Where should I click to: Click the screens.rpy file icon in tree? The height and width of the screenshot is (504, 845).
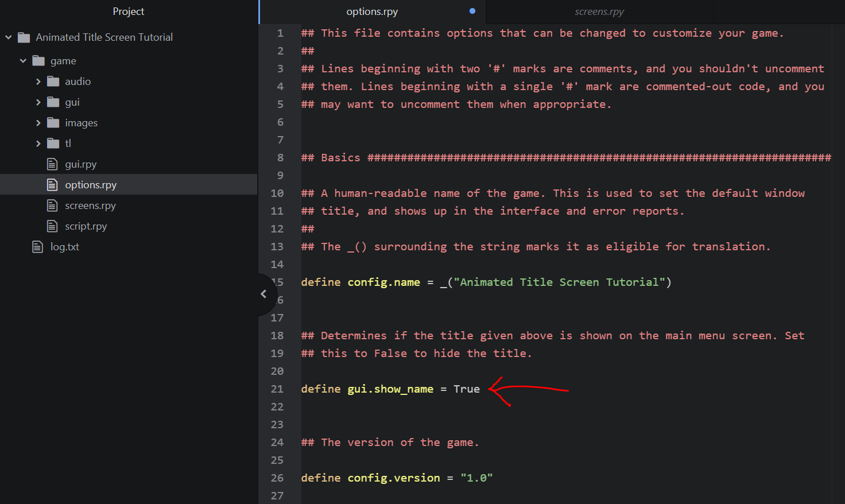click(52, 206)
